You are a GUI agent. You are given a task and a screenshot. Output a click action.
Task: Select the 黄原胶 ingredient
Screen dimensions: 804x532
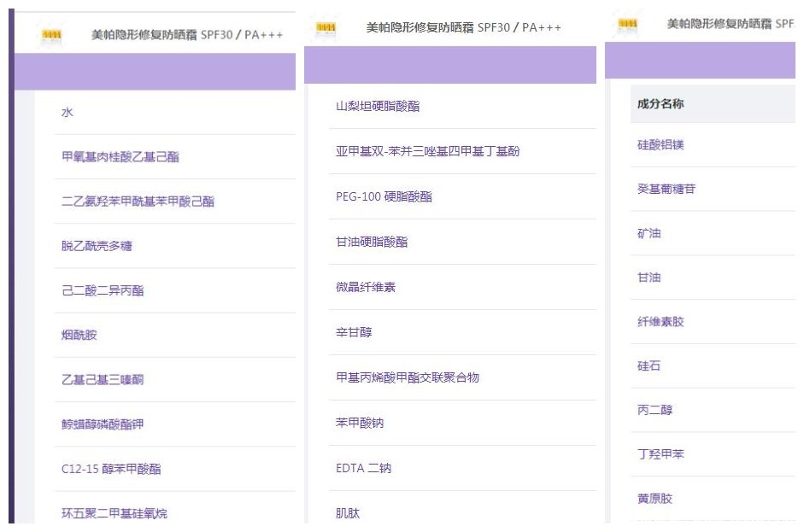[654, 499]
